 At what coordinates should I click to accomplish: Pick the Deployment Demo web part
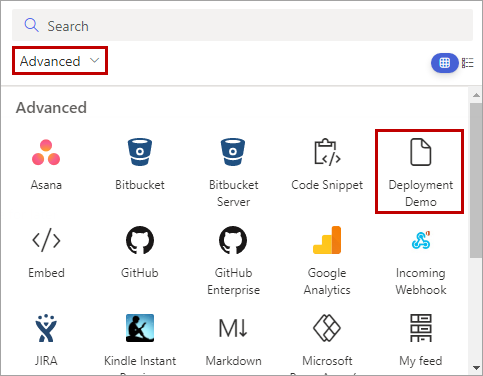pyautogui.click(x=420, y=173)
